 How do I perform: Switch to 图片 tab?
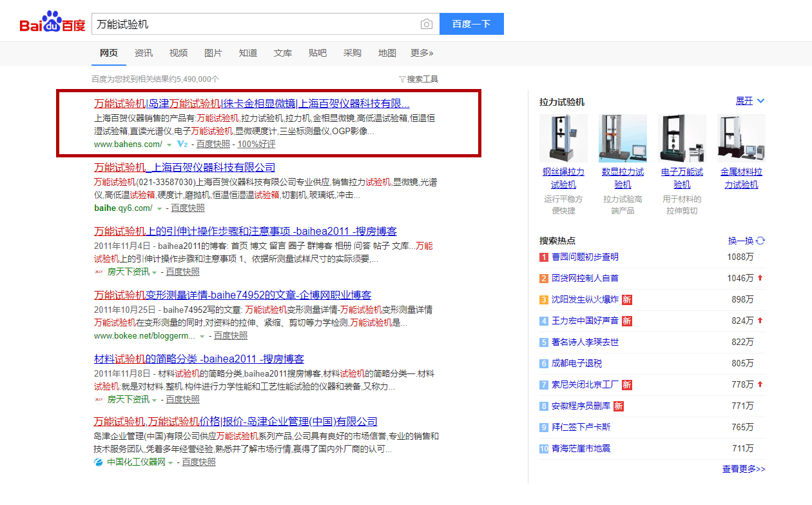coord(213,53)
